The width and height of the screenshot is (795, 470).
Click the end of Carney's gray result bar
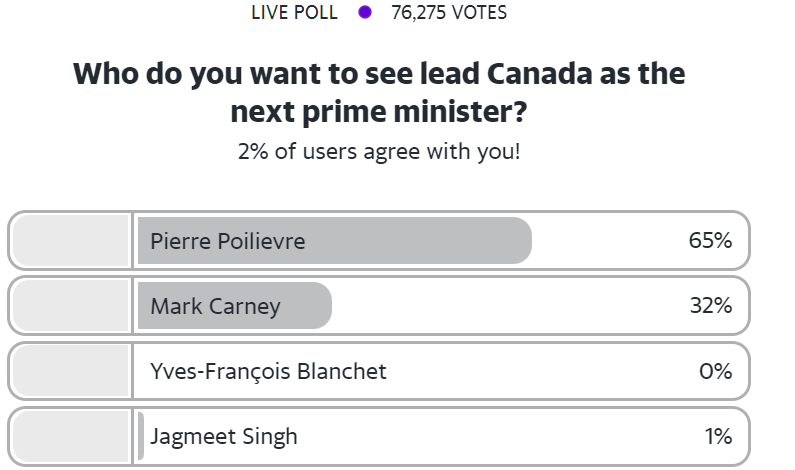(322, 306)
